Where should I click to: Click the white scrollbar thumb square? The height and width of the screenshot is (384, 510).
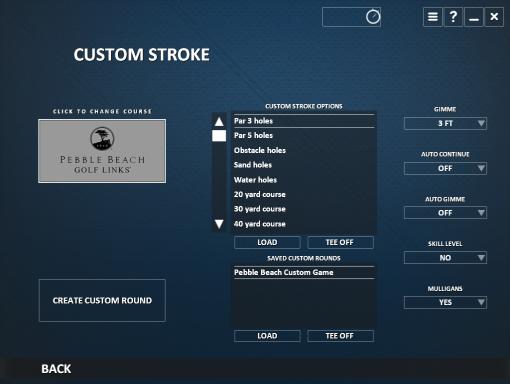click(x=219, y=136)
